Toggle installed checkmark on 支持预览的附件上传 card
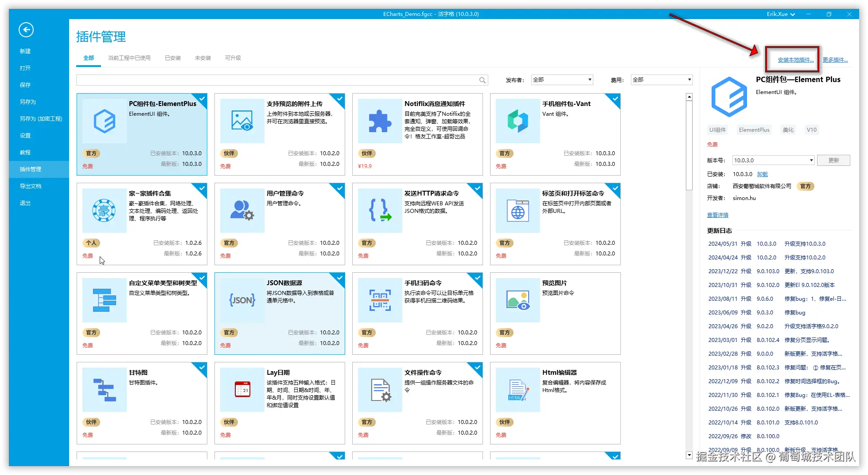This screenshot has width=868, height=475. pos(339,99)
